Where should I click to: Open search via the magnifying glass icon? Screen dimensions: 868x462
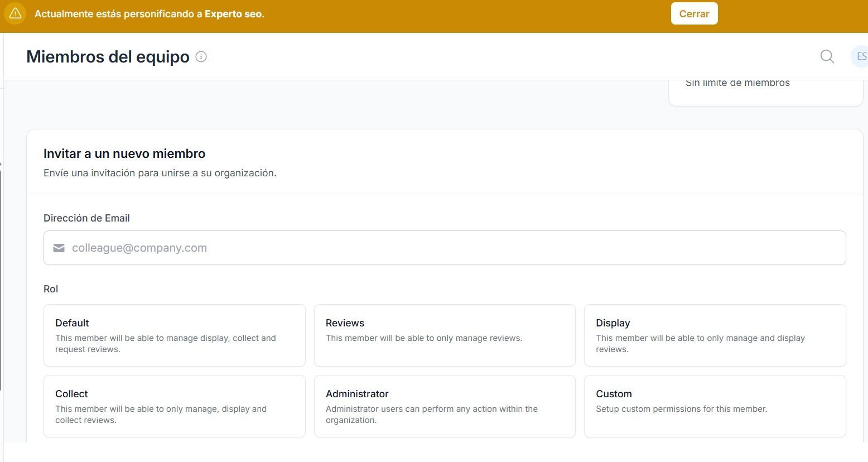coord(827,56)
